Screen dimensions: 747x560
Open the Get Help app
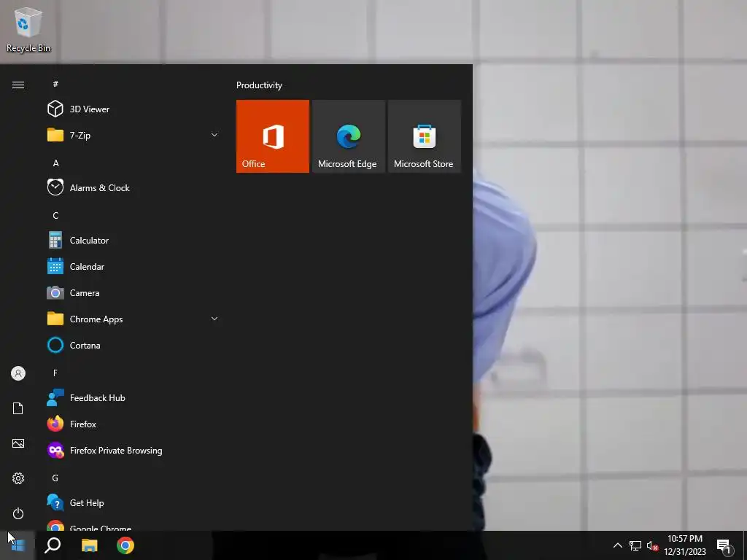133,503
